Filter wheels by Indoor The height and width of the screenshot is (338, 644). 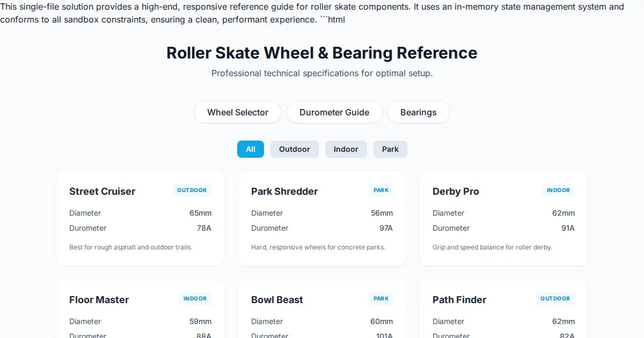tap(346, 149)
